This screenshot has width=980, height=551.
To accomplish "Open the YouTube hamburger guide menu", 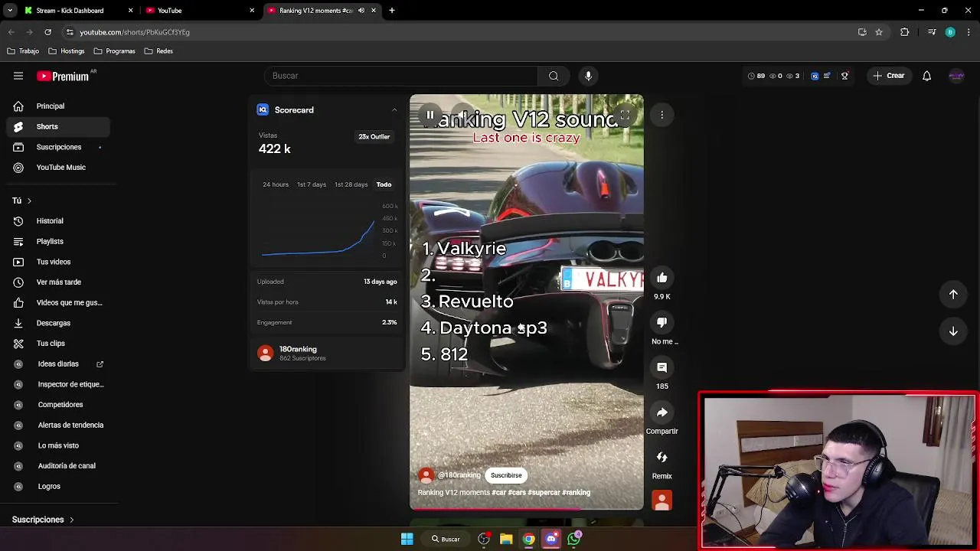I will pos(18,76).
